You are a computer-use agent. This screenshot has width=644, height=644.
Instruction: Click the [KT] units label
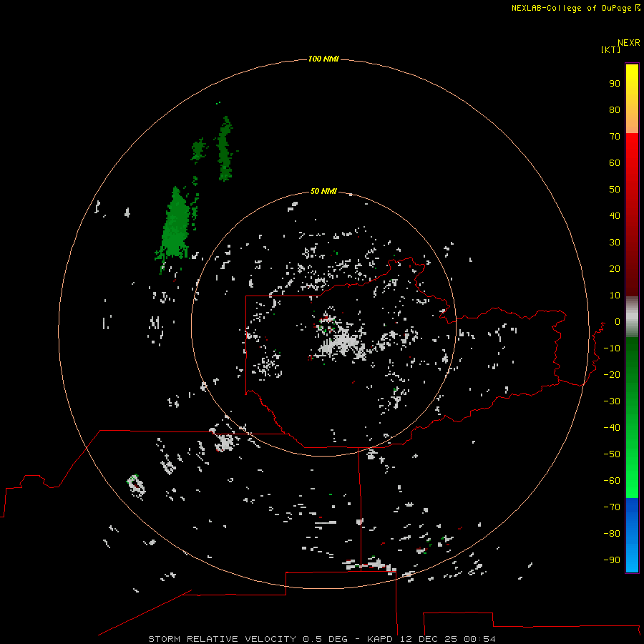[611, 49]
